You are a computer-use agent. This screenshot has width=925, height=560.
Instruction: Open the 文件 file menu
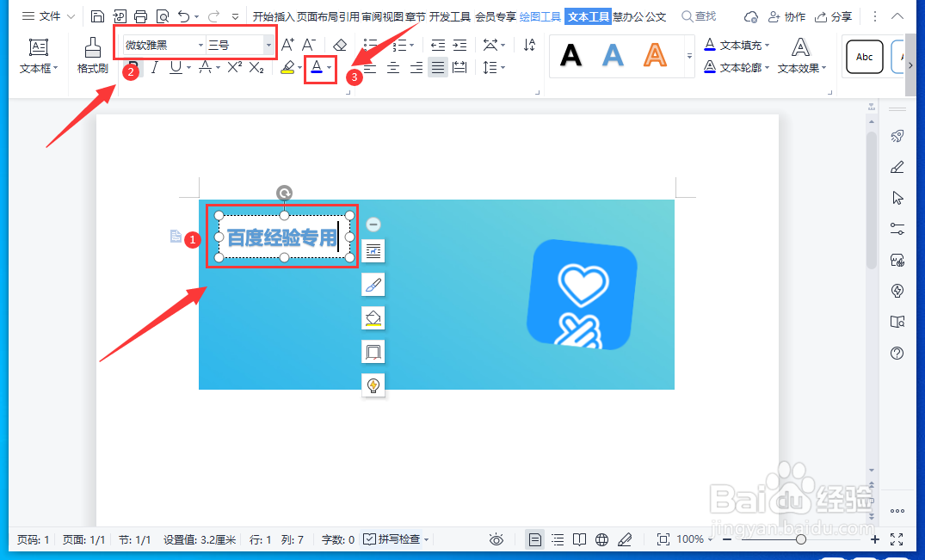pos(48,16)
